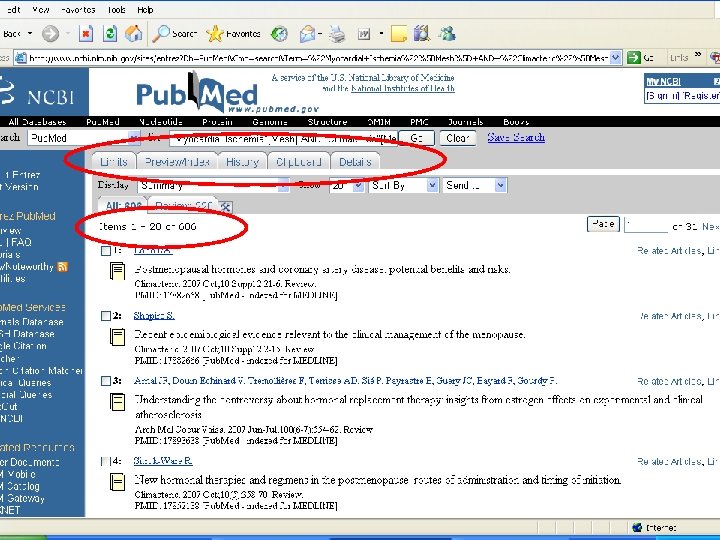Screen dimensions: 720x540
Task: Click into the PubMed search query field
Action: click(x=283, y=138)
